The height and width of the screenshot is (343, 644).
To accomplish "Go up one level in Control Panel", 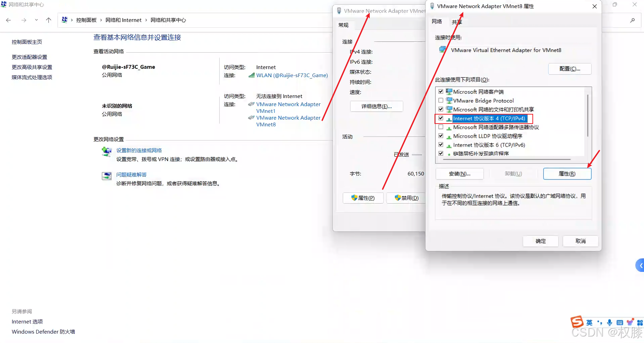I will [x=49, y=20].
